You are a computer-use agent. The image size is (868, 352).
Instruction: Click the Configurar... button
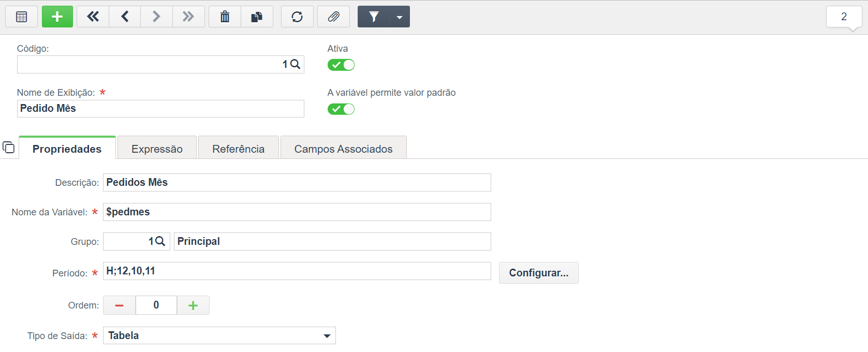tap(539, 273)
